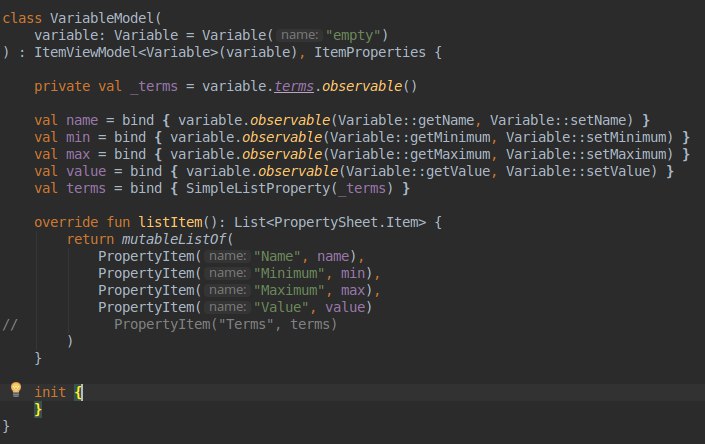The height and width of the screenshot is (444, 705).
Task: Click 'Variable::getValue' method reference
Action: pos(418,172)
